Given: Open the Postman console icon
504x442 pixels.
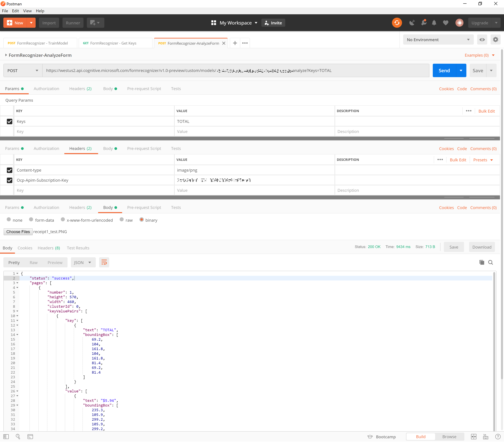Looking at the screenshot, I should [x=30, y=437].
